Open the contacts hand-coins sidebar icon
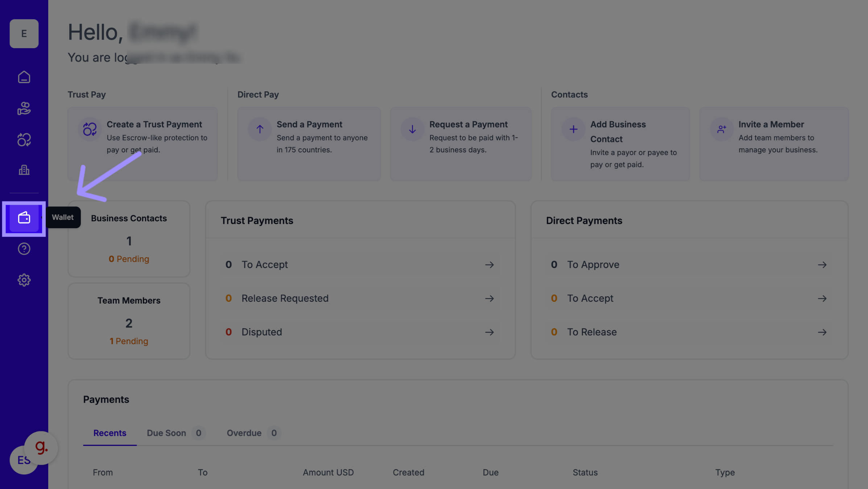This screenshot has width=868, height=489. coord(24,108)
